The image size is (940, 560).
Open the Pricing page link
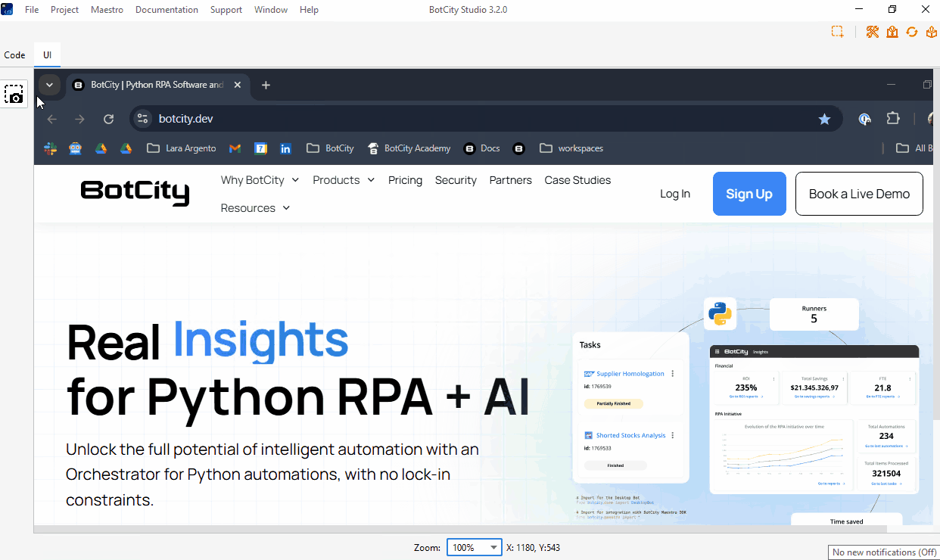coord(405,180)
